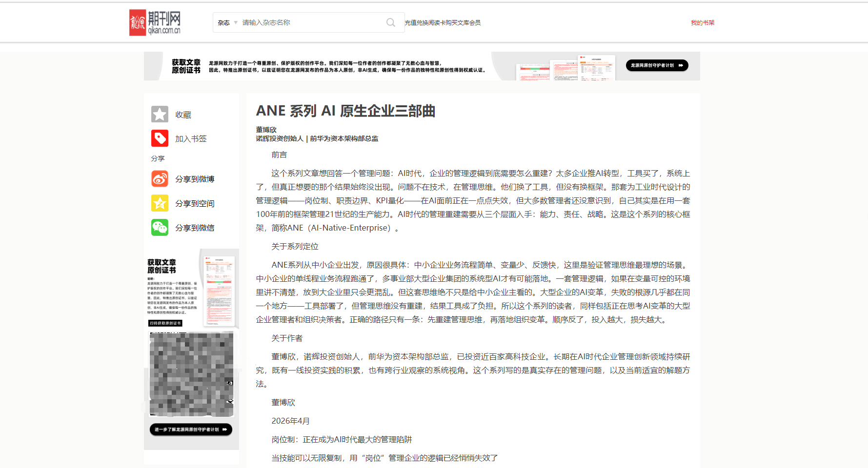Image resolution: width=868 pixels, height=468 pixels.
Task: Click the byline 诺辉投资创始人 | 前华为资本架构部总监
Action: [x=317, y=138]
